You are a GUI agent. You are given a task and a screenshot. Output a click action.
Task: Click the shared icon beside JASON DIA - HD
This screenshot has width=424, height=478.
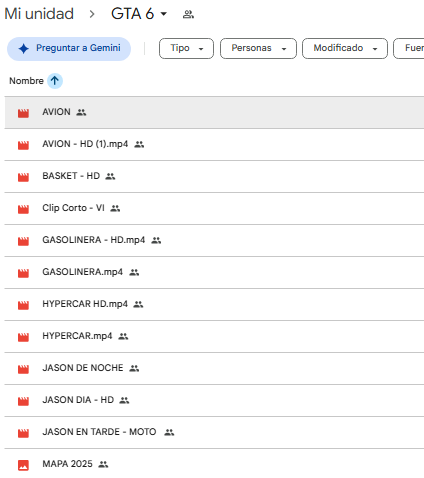[124, 400]
